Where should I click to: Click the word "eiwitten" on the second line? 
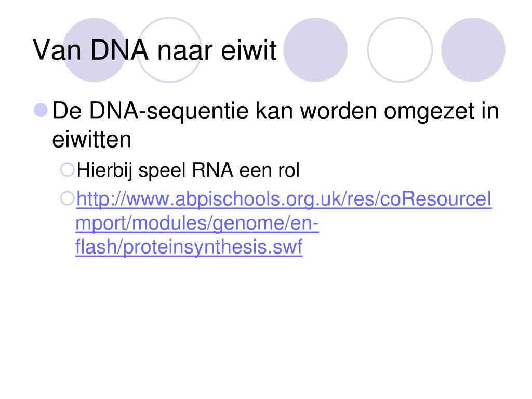tap(91, 139)
